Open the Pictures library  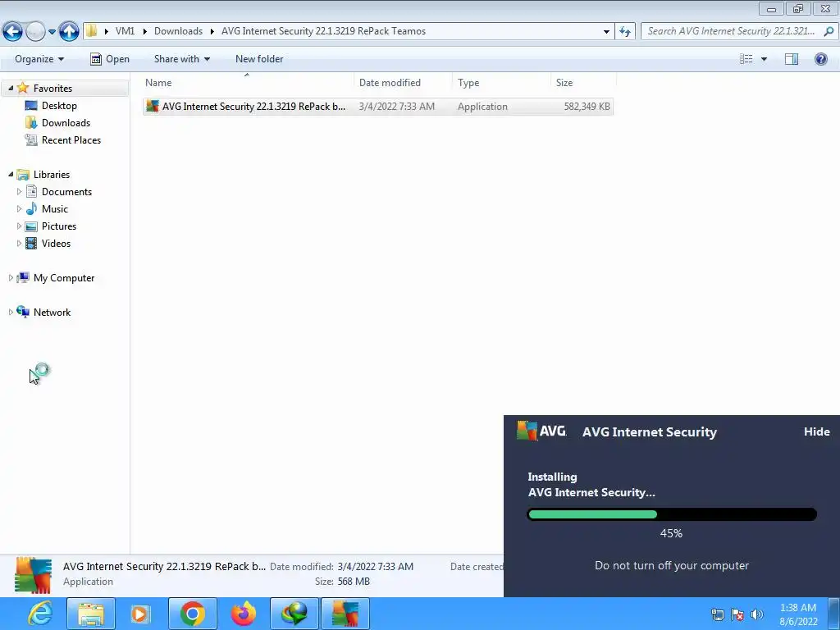[59, 226]
